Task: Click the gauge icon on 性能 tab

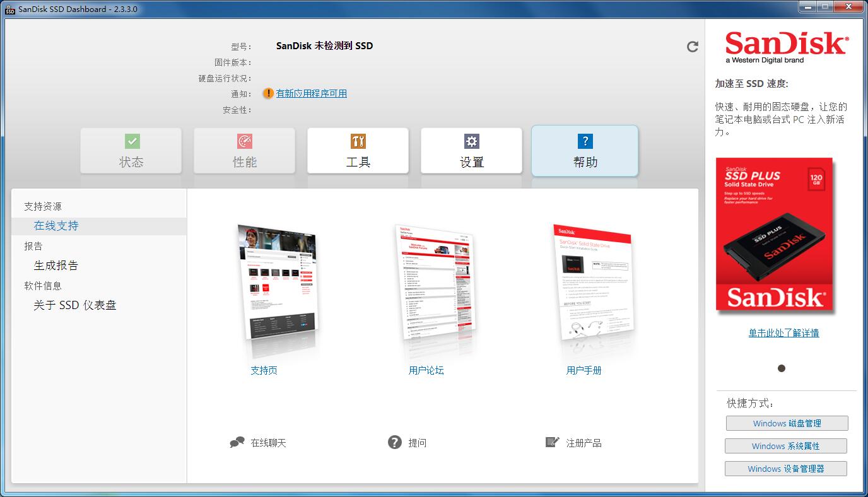Action: [244, 141]
